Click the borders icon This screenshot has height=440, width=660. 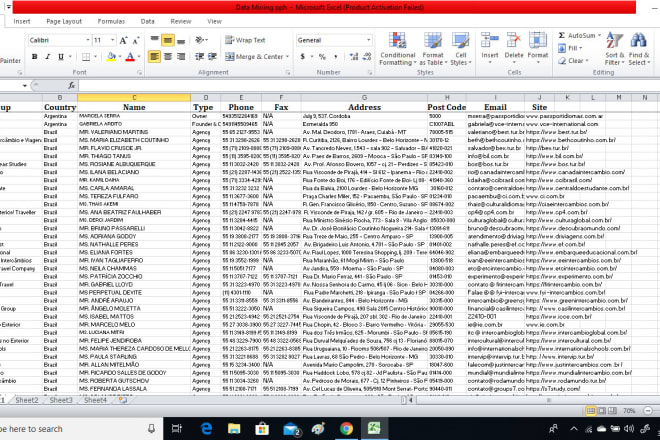[86, 56]
